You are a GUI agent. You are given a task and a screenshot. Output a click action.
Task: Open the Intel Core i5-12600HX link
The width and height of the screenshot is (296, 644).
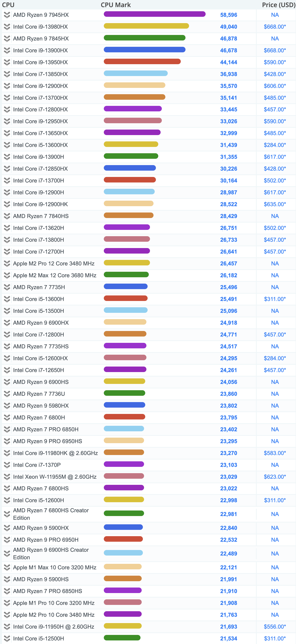[x=40, y=358]
